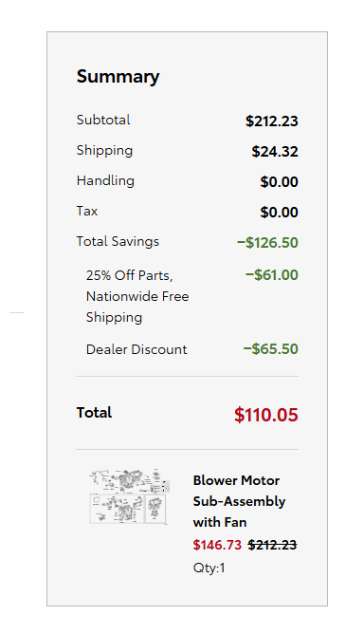Select the Subtotal label

tap(103, 120)
